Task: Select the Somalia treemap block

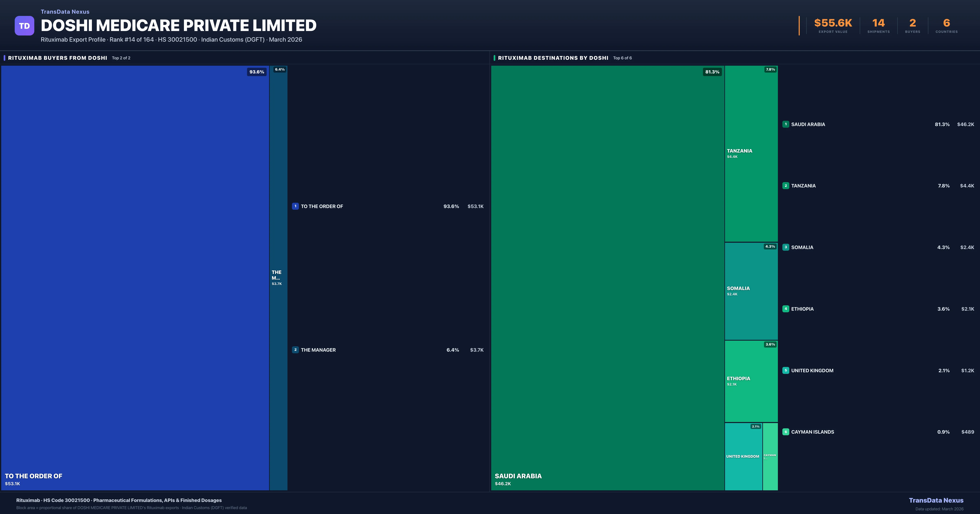Action: pyautogui.click(x=751, y=291)
